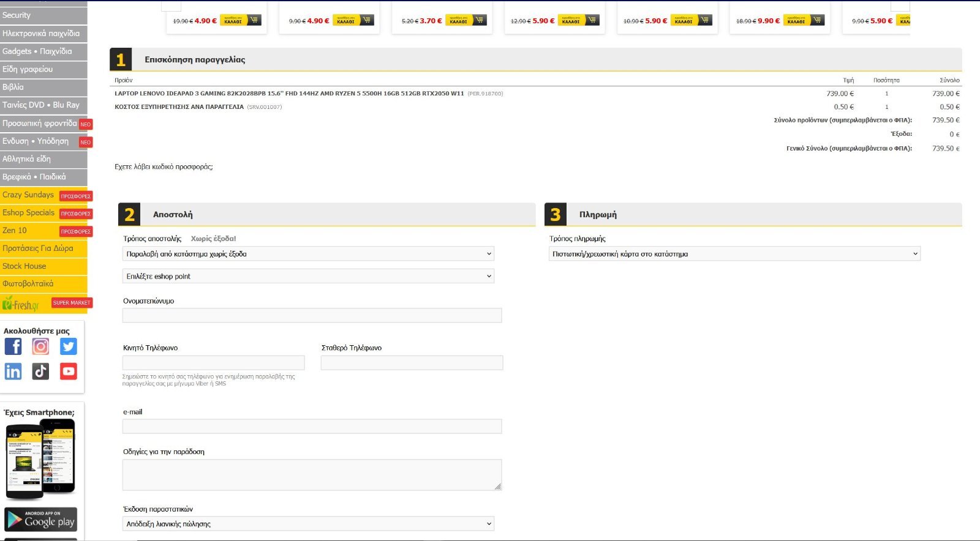Open Βρεφικά • Παιδικά category
Image resolution: width=980 pixels, height=541 pixels.
43,177
